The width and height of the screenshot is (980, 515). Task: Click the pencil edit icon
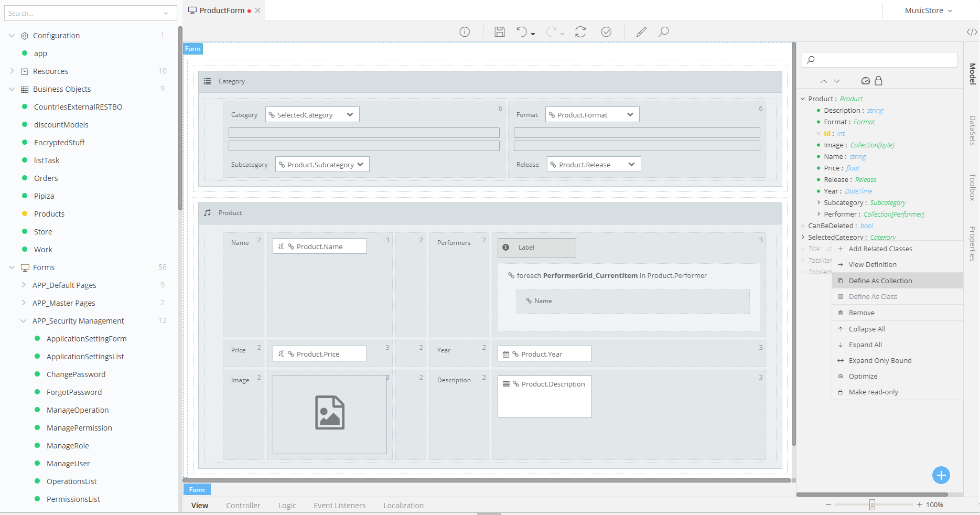click(x=641, y=32)
